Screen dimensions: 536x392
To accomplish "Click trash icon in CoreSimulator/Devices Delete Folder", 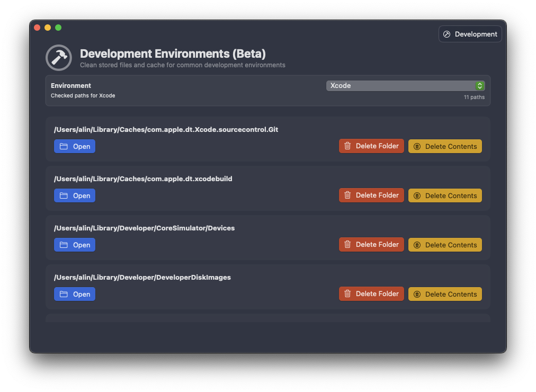I will point(347,244).
